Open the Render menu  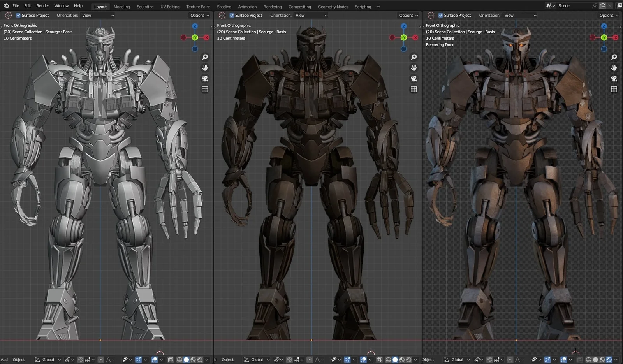point(42,5)
